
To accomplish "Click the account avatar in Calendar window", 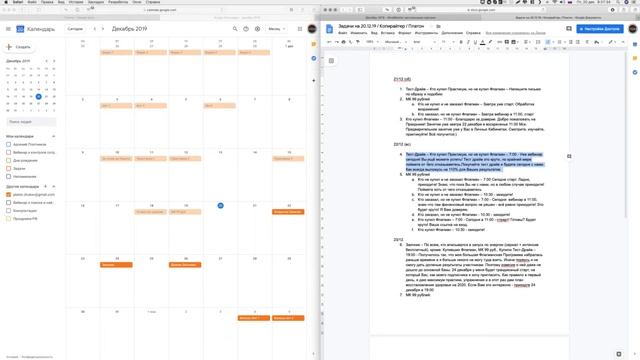I will [312, 29].
